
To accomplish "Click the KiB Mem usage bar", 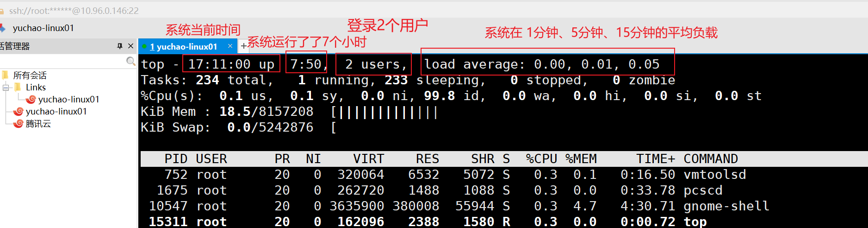I will pyautogui.click(x=384, y=112).
